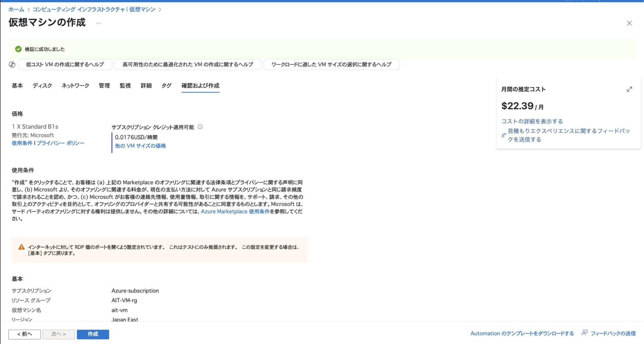Go to the 基本 tab
The width and height of the screenshot is (644, 344).
click(x=17, y=85)
